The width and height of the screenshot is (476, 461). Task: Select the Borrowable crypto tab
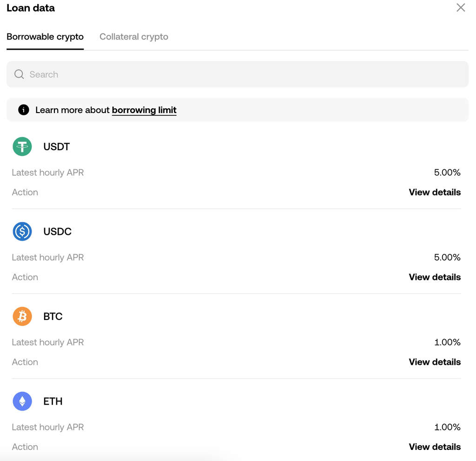click(45, 37)
